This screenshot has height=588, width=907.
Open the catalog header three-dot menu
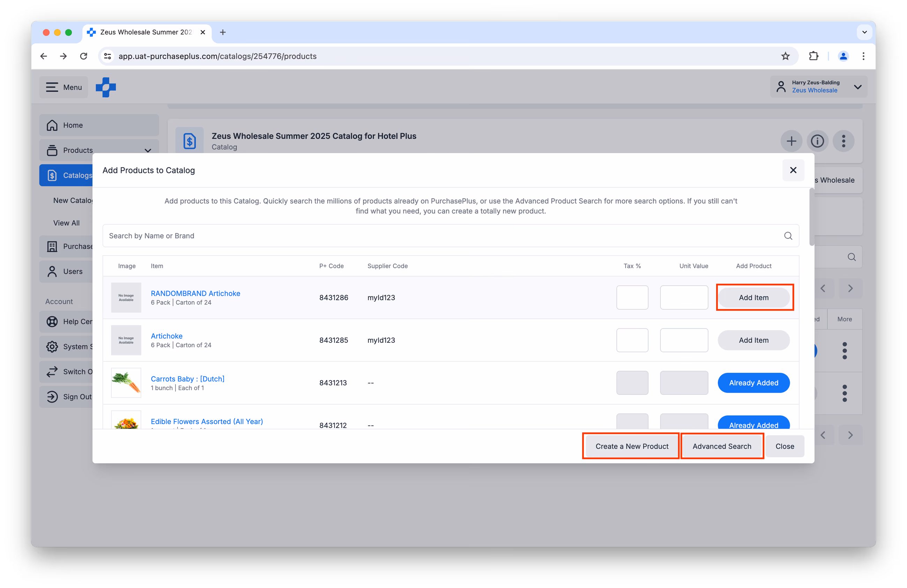(x=844, y=141)
